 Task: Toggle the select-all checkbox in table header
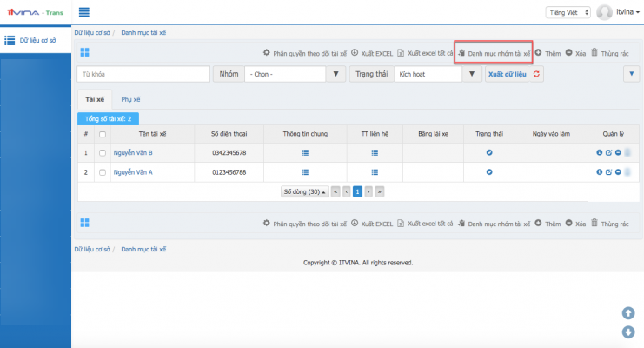tap(103, 134)
